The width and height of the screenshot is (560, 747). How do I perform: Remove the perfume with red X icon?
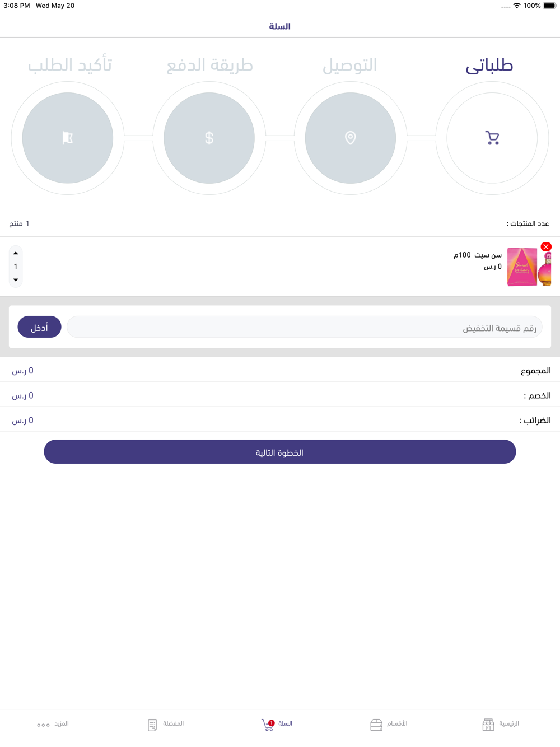click(x=546, y=247)
